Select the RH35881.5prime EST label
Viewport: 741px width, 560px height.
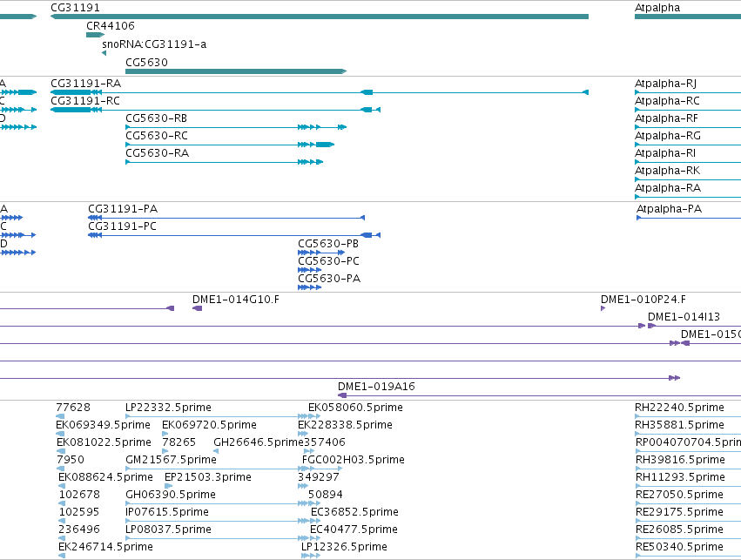coord(679,425)
